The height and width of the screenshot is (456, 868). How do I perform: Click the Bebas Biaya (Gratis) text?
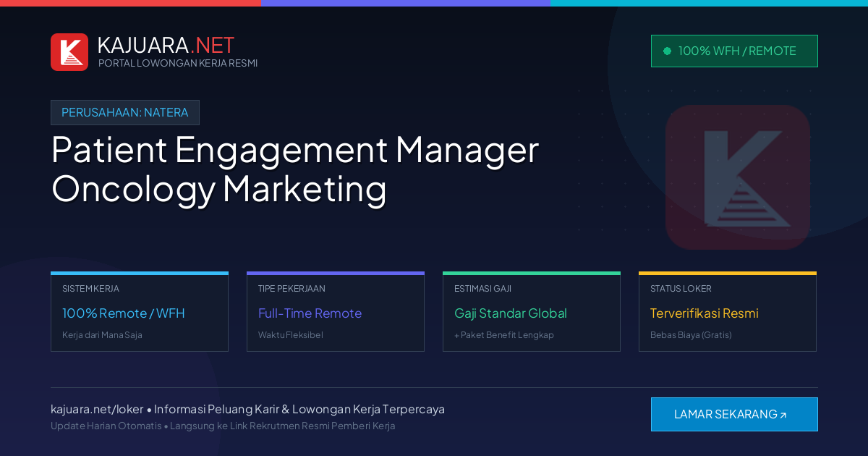pos(691,335)
